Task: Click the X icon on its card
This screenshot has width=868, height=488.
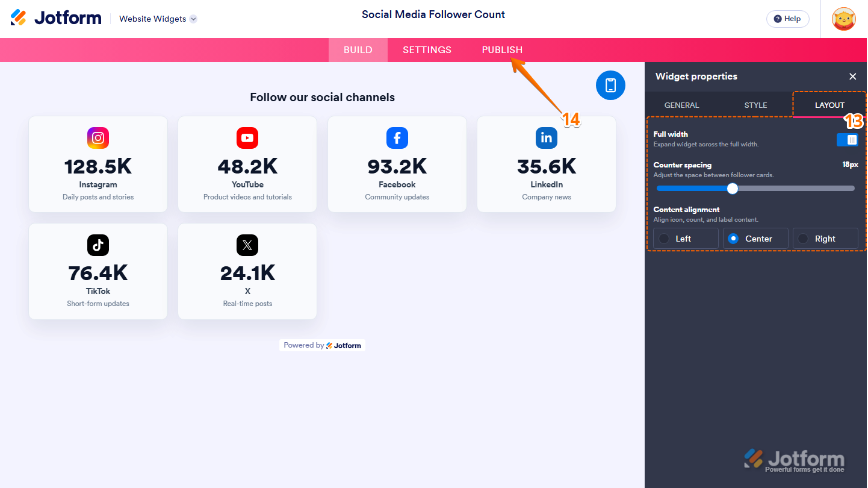Action: (x=247, y=245)
